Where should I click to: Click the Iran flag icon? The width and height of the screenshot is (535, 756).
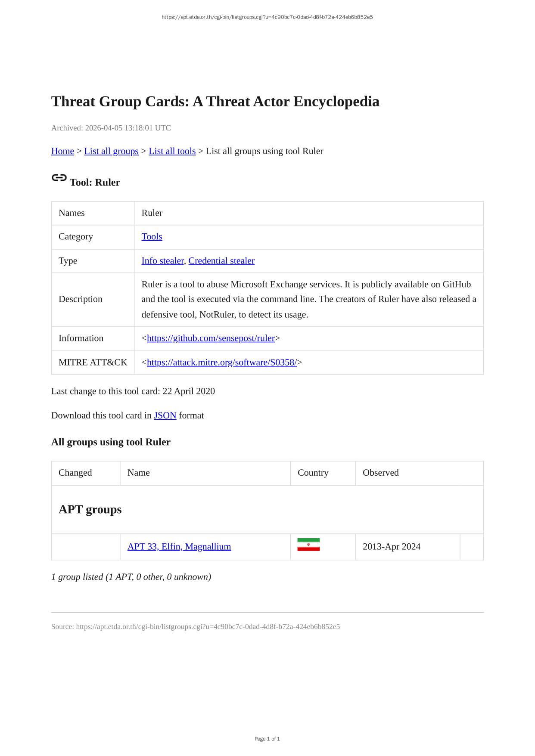pyautogui.click(x=308, y=545)
